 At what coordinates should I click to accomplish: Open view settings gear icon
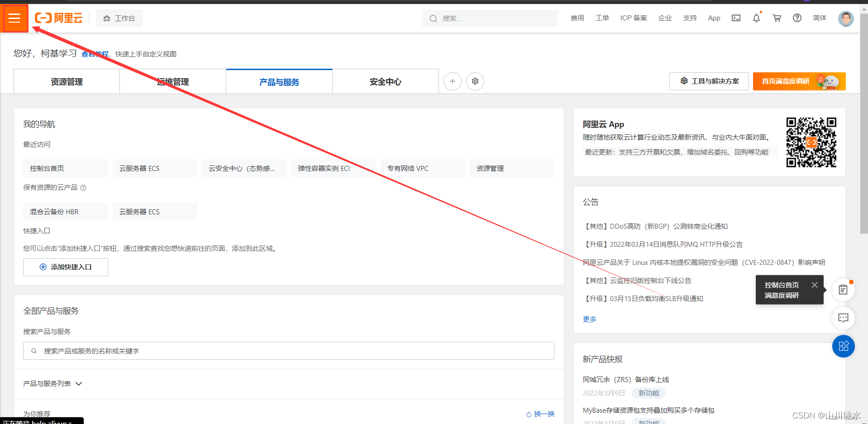point(475,81)
